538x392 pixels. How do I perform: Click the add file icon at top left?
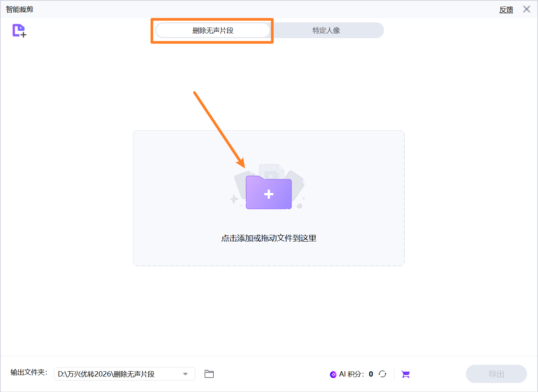pos(18,31)
